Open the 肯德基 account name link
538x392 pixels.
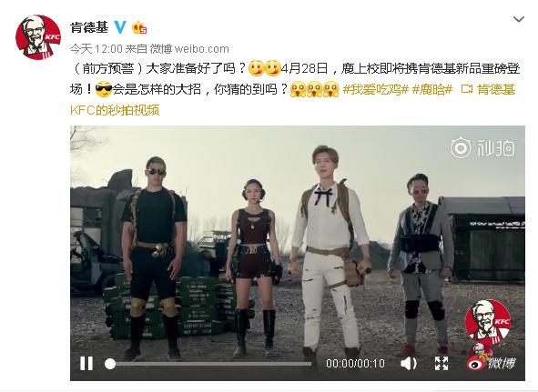89,27
